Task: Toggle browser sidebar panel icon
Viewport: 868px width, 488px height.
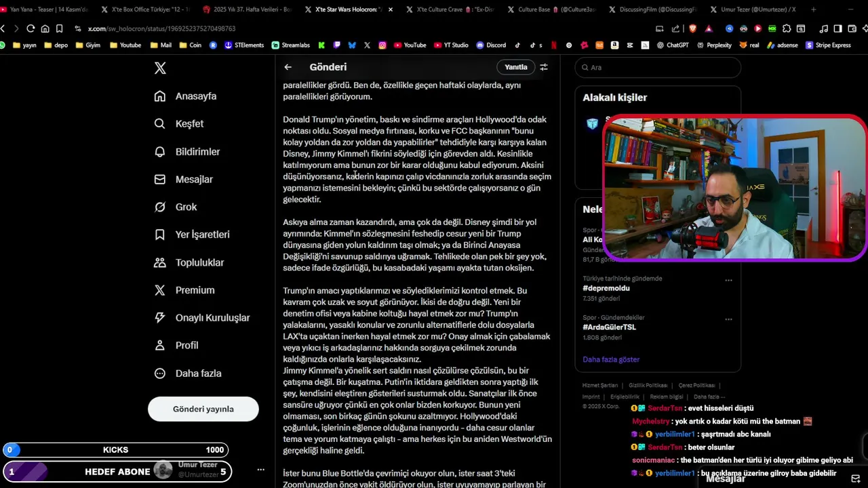Action: [x=838, y=28]
